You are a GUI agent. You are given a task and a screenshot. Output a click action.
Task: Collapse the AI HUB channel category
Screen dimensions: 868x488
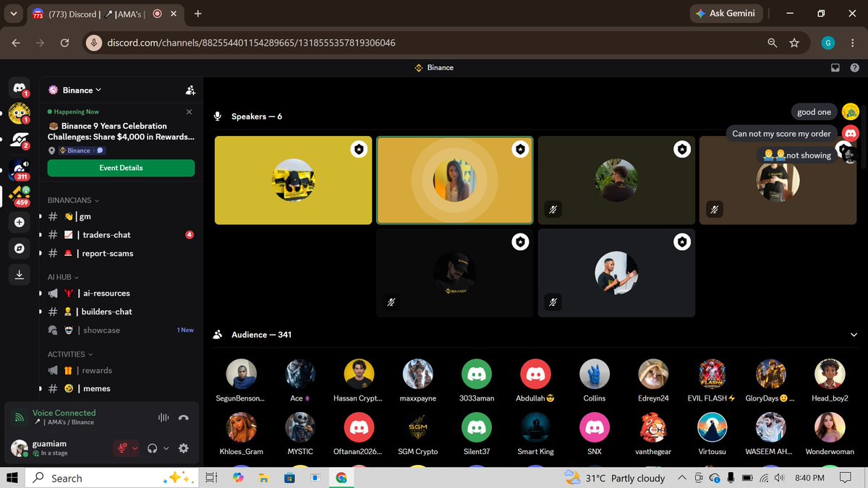64,277
